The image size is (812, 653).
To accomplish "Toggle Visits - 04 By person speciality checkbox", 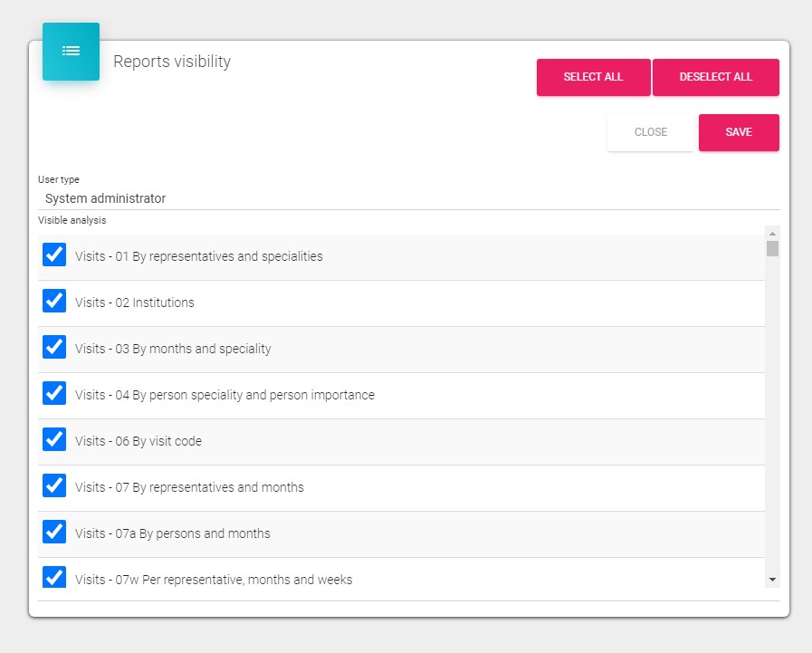I will [54, 394].
